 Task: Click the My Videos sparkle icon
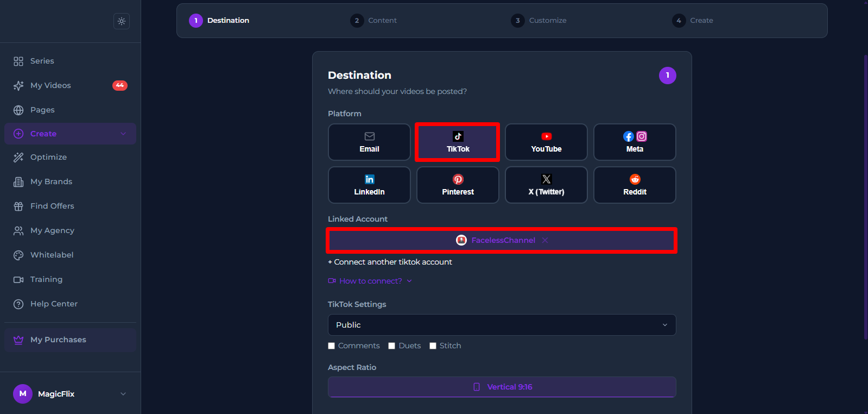(18, 86)
